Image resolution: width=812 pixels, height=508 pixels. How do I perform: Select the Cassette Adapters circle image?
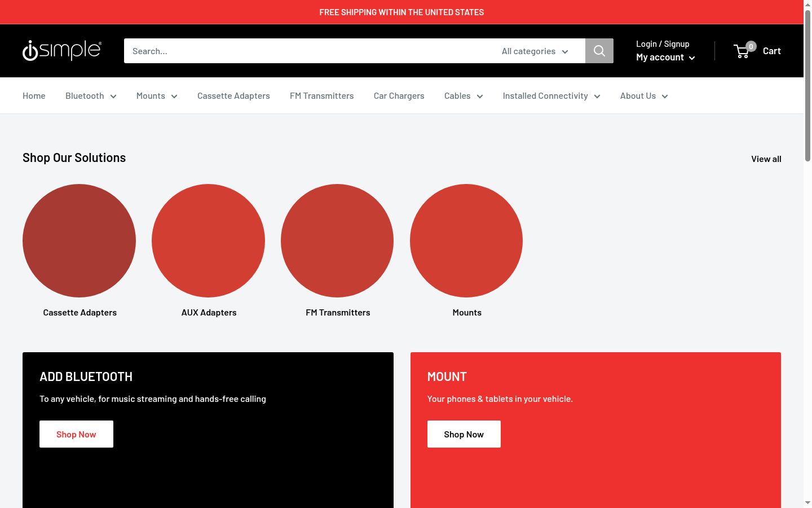79,240
